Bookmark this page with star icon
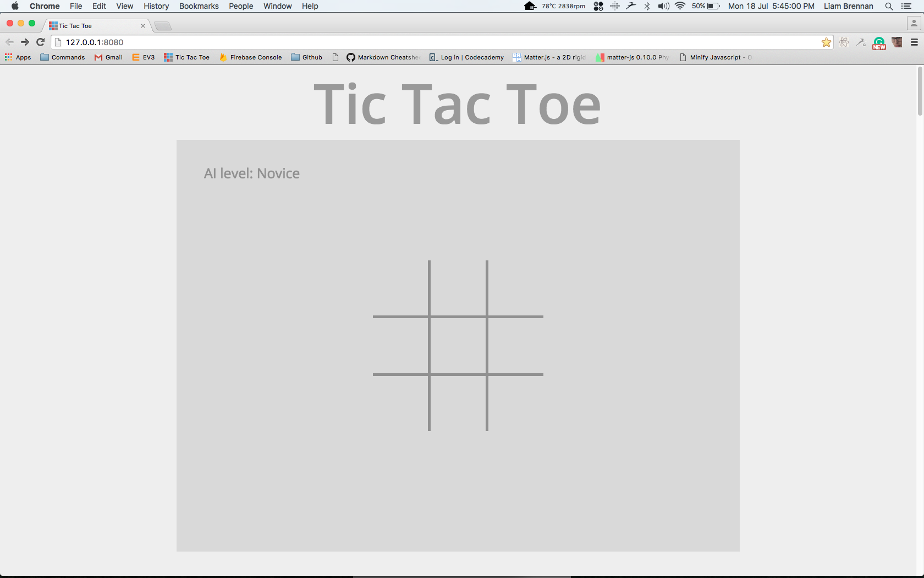This screenshot has height=578, width=924. click(x=826, y=42)
